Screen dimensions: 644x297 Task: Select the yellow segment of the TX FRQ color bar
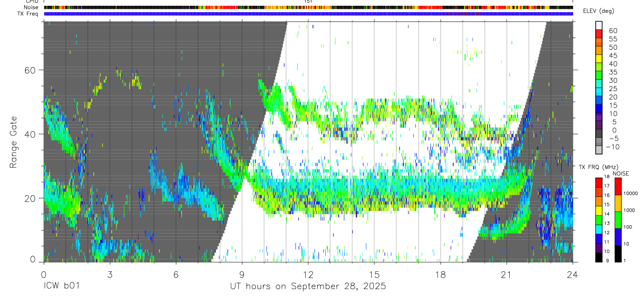(x=598, y=210)
